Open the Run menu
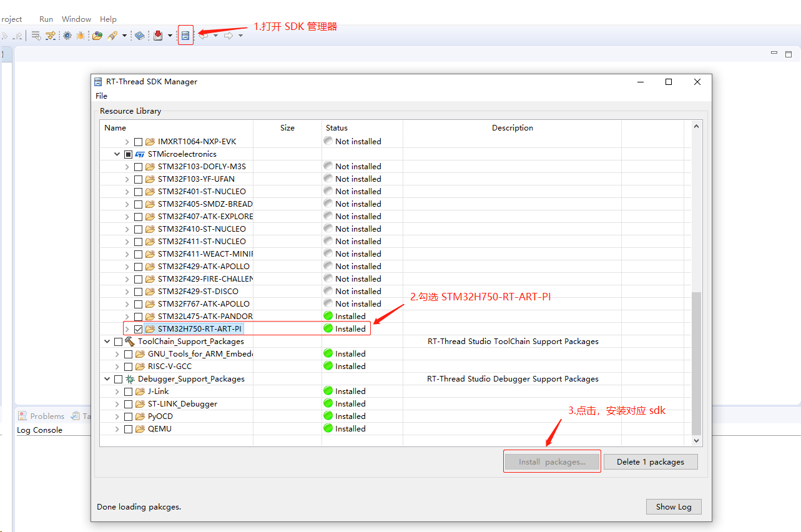Viewport: 801px width, 532px height. (46, 19)
